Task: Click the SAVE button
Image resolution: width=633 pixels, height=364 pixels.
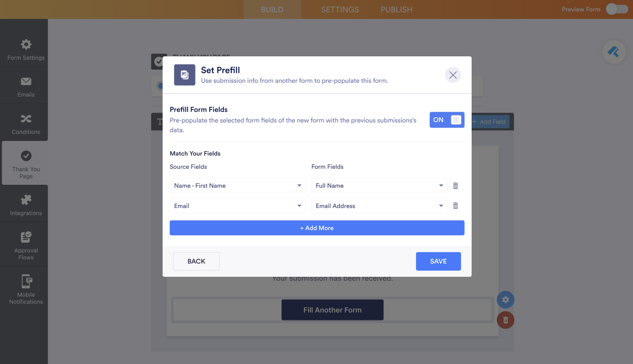Action: 438,261
